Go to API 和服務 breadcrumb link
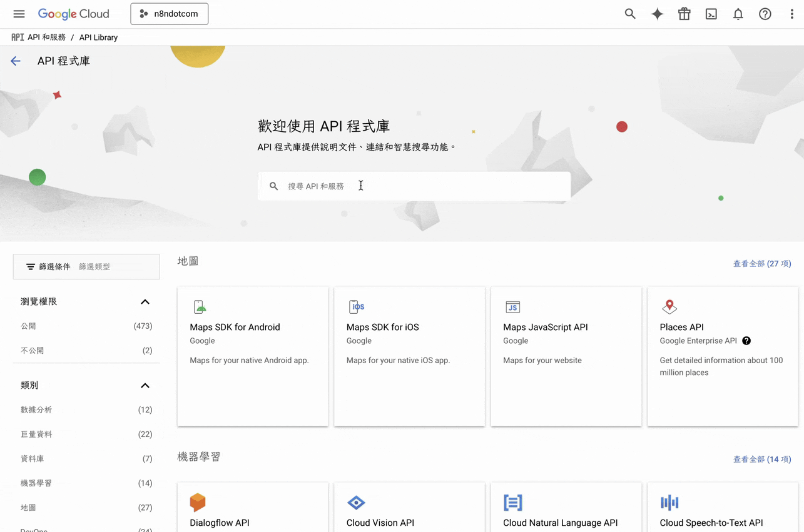The image size is (804, 532). 46,38
